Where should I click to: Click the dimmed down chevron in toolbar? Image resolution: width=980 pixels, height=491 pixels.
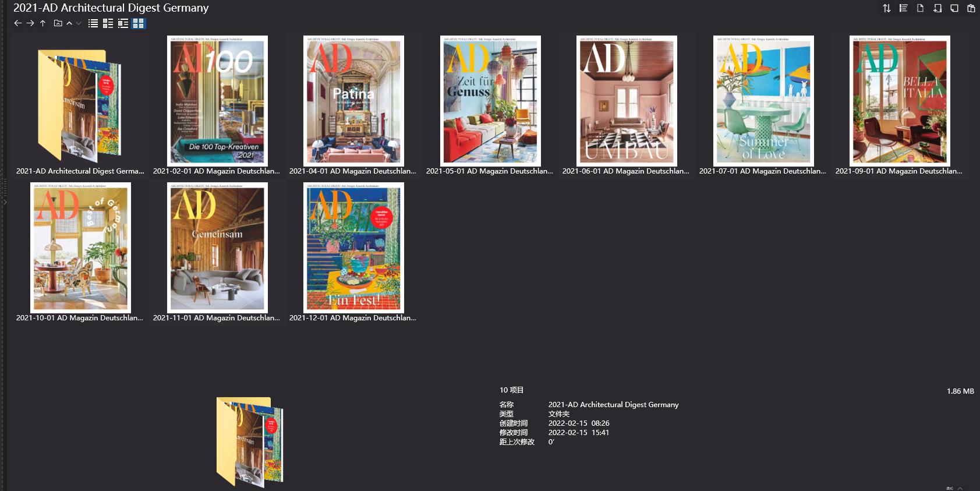(79, 23)
